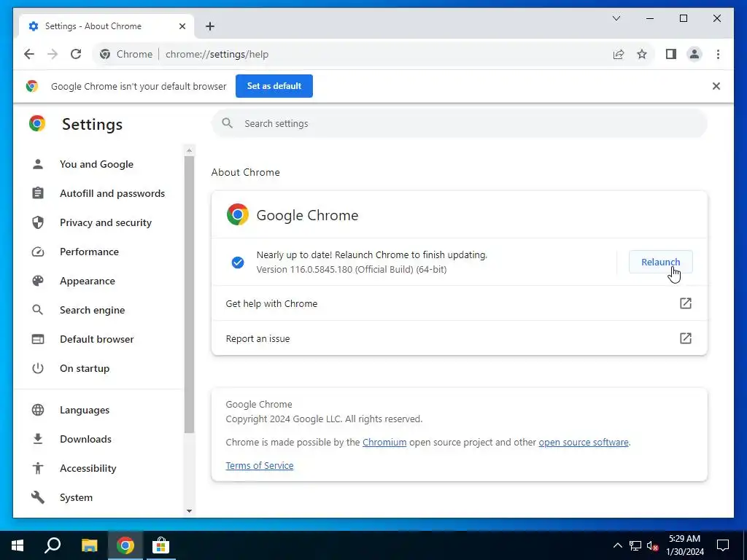This screenshot has width=747, height=560.
Task: Click the address bar URL chrome://settings/help
Action: (x=217, y=54)
